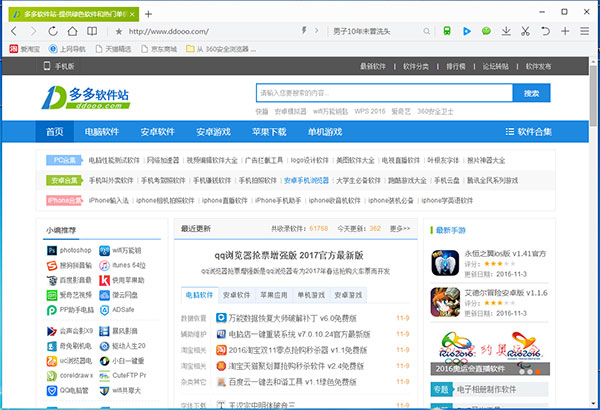
Task: Click the WPS 2016 hot search keyword
Action: click(x=370, y=111)
